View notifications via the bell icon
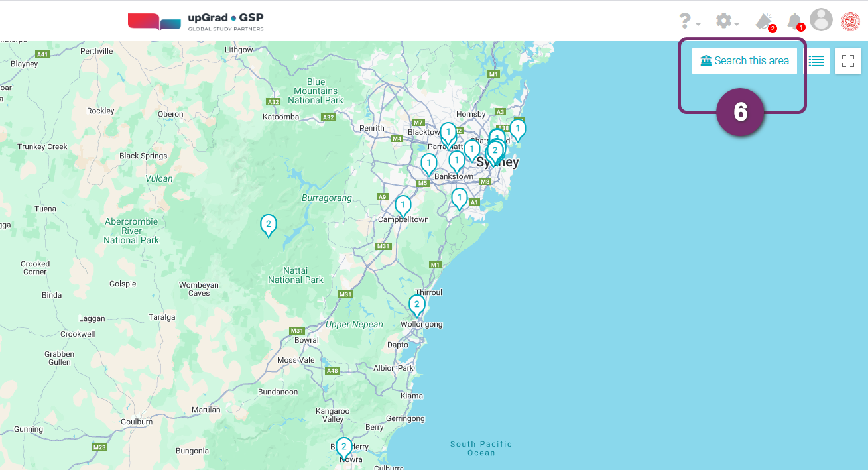Image resolution: width=868 pixels, height=470 pixels. [x=794, y=21]
